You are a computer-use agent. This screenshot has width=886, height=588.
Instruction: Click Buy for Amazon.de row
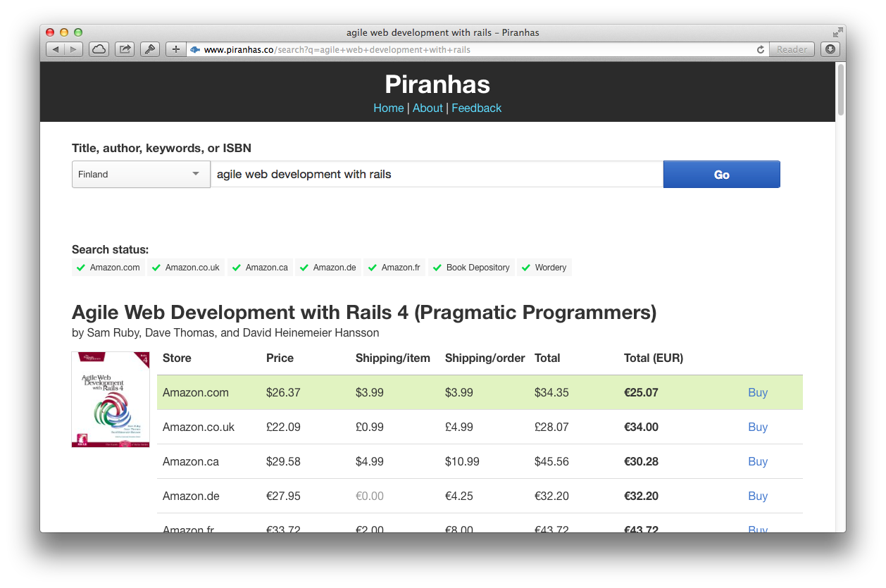[x=758, y=496]
